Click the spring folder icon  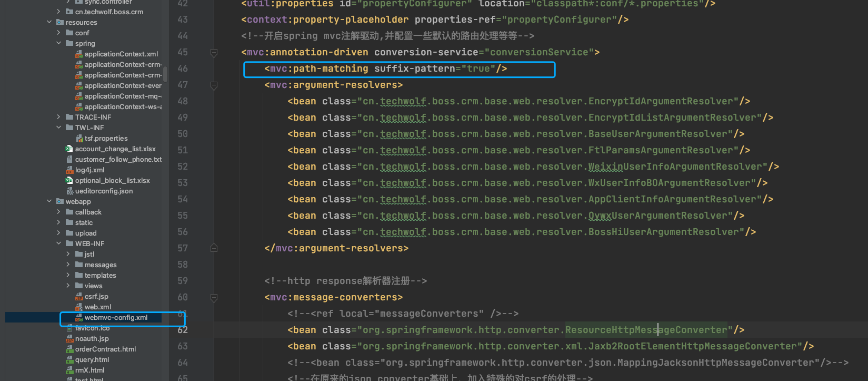[x=69, y=43]
